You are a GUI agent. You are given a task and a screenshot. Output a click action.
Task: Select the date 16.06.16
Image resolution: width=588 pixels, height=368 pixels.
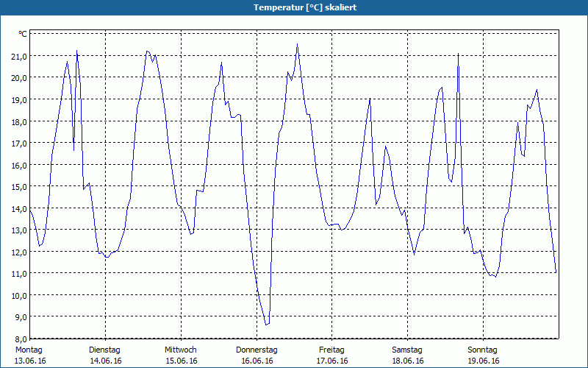tap(257, 361)
